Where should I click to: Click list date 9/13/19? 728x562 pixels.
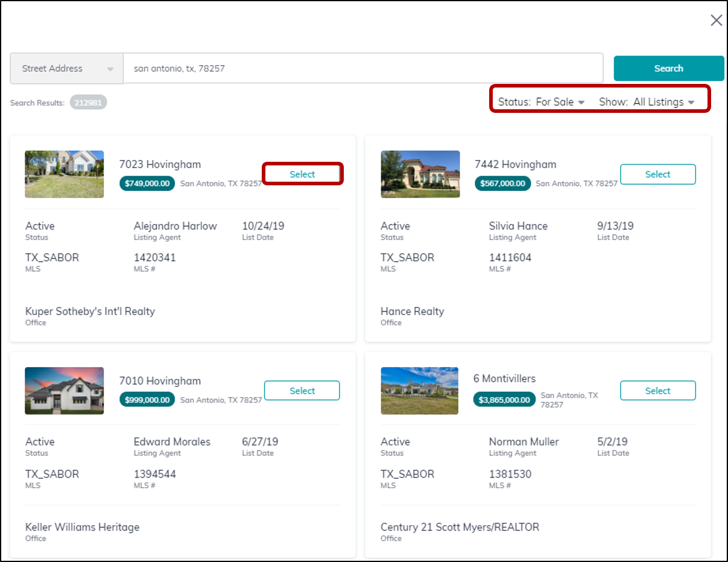coord(615,226)
